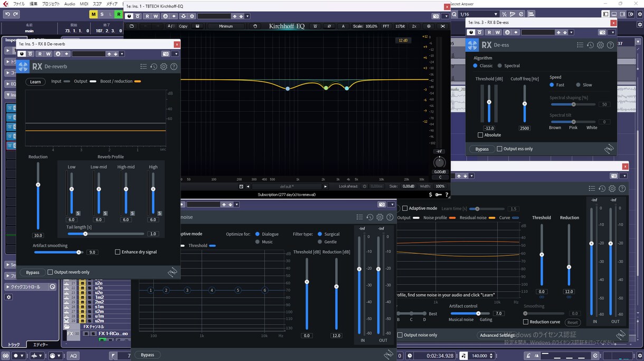Screen dimensions: 644x361
Task: Select Slow speed in De-ess
Action: coord(578,85)
